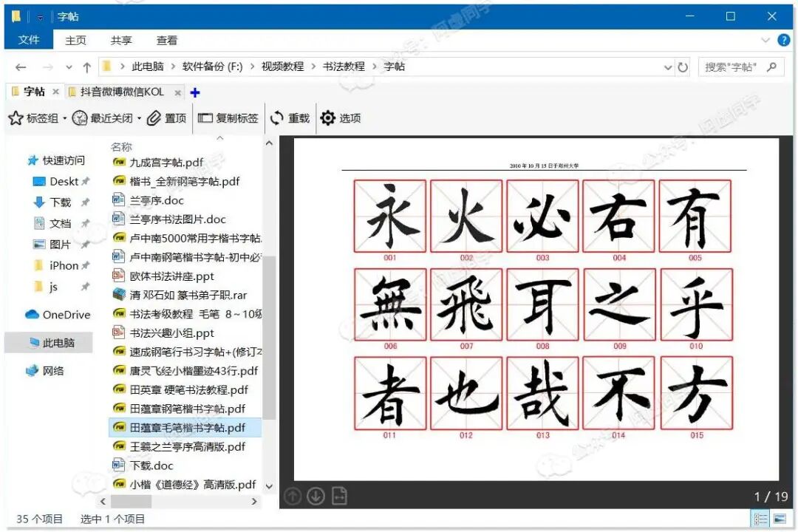This screenshot has height=532, width=798.
Task: Select OneDrive in navigation pane
Action: tap(58, 315)
